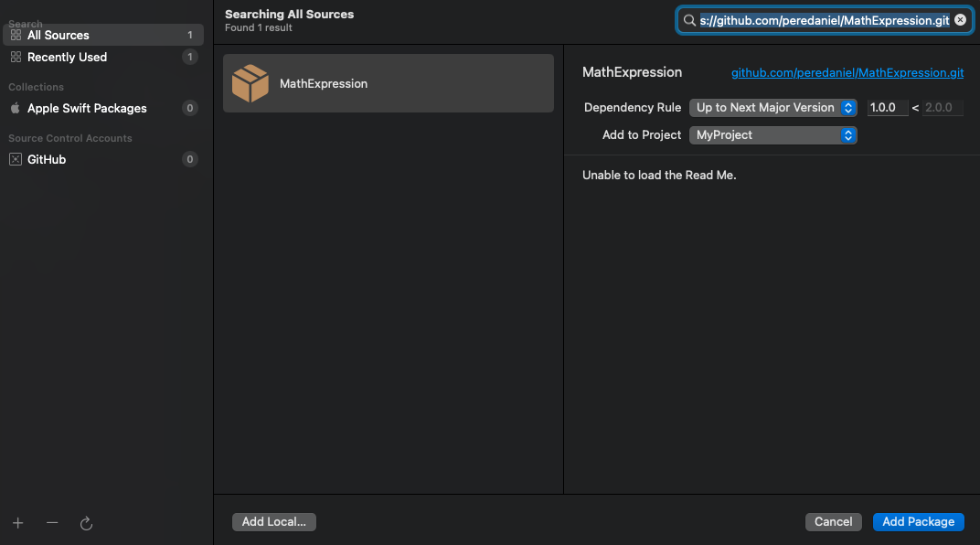
Task: Click the Source Control Accounts header
Action: [x=70, y=138]
